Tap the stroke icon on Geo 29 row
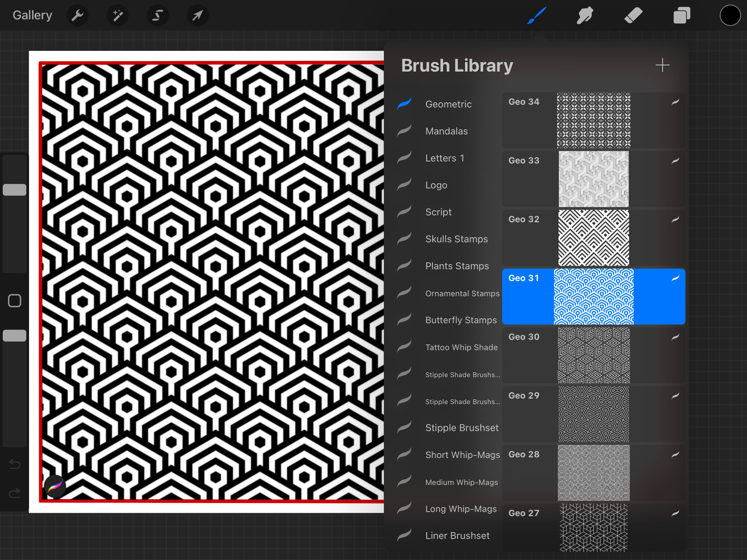This screenshot has height=560, width=747. point(675,395)
